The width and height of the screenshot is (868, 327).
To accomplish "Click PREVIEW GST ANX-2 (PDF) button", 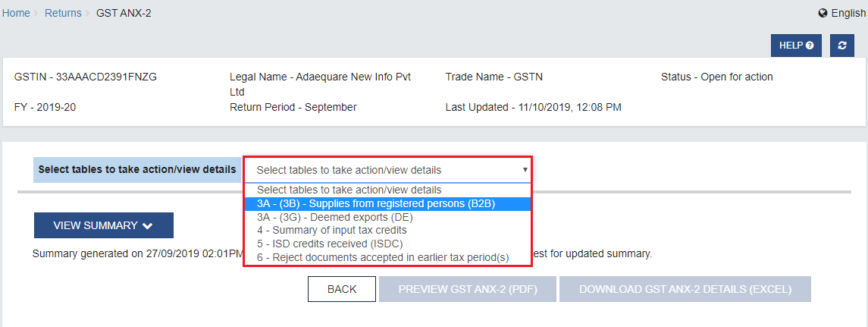I will coord(468,289).
